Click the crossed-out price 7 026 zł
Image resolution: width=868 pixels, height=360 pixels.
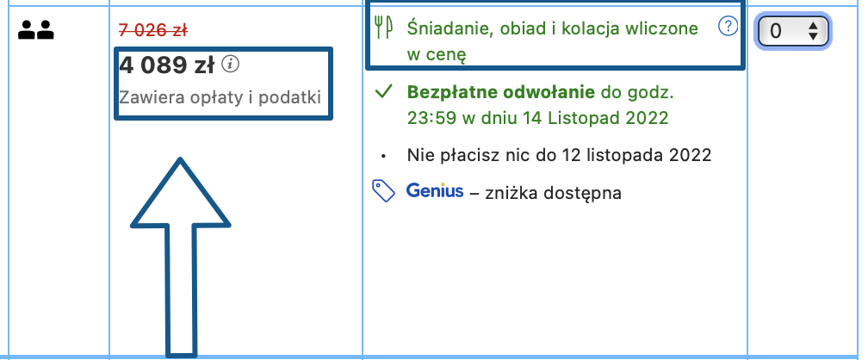click(152, 30)
